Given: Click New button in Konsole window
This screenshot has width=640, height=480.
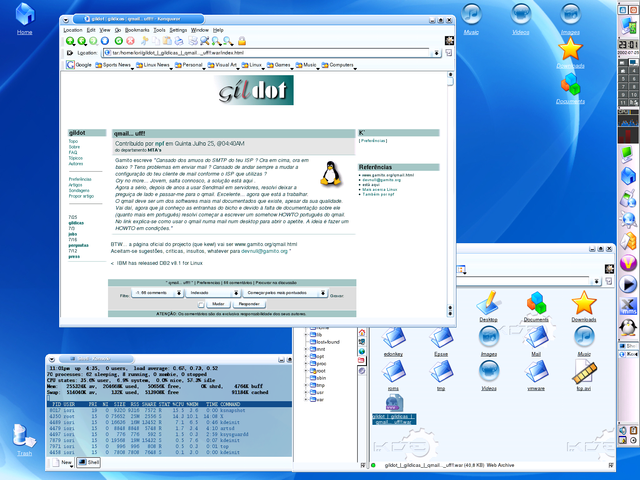Looking at the screenshot, I should point(62,462).
